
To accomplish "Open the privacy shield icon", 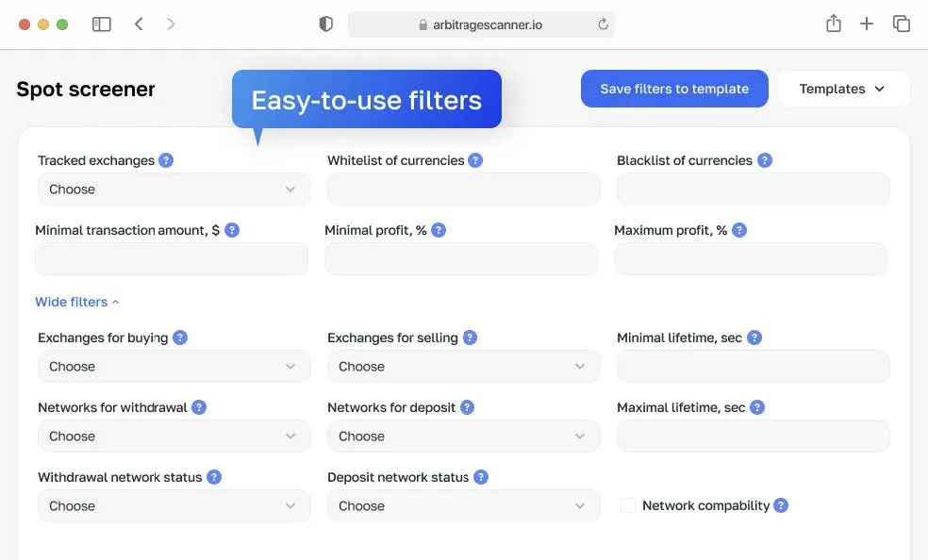I will 326,25.
